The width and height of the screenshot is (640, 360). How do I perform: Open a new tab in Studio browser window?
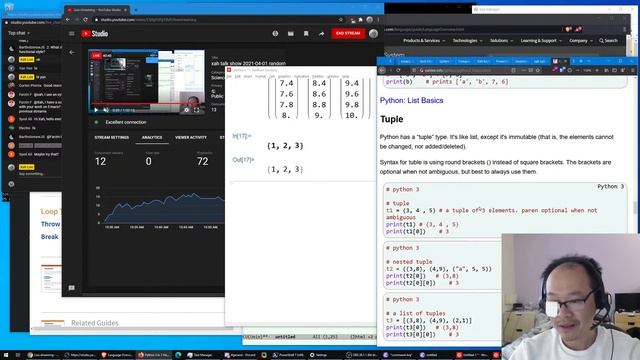[136, 10]
